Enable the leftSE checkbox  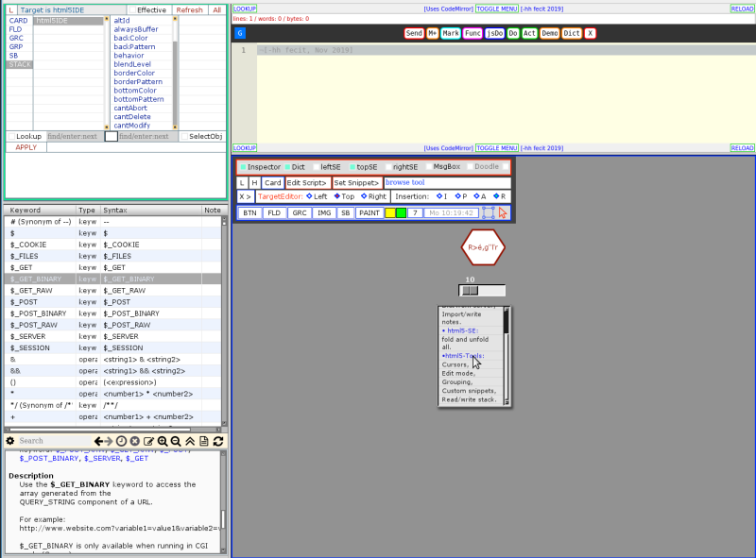click(x=314, y=166)
